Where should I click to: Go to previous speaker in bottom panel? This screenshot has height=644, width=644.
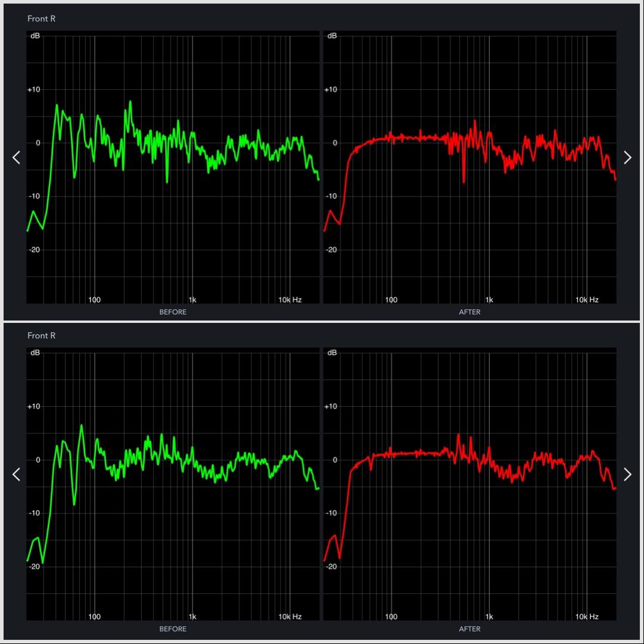pyautogui.click(x=16, y=474)
